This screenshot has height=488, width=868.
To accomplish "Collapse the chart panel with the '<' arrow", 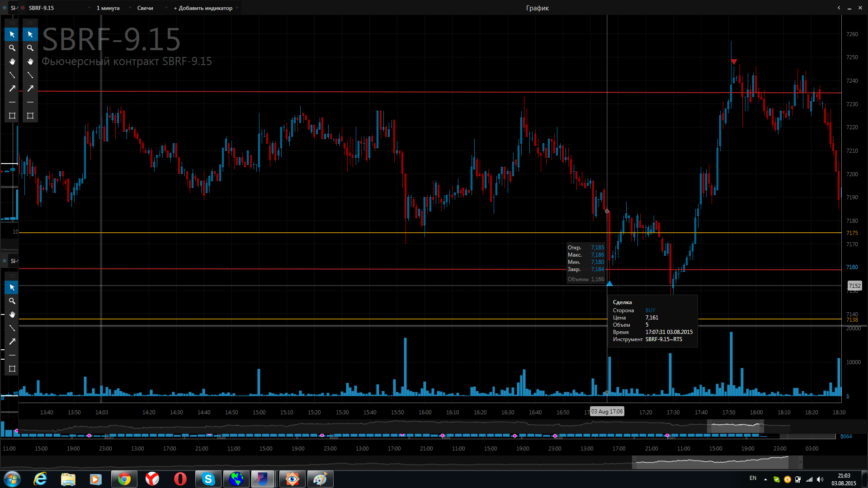I will pyautogui.click(x=839, y=8).
